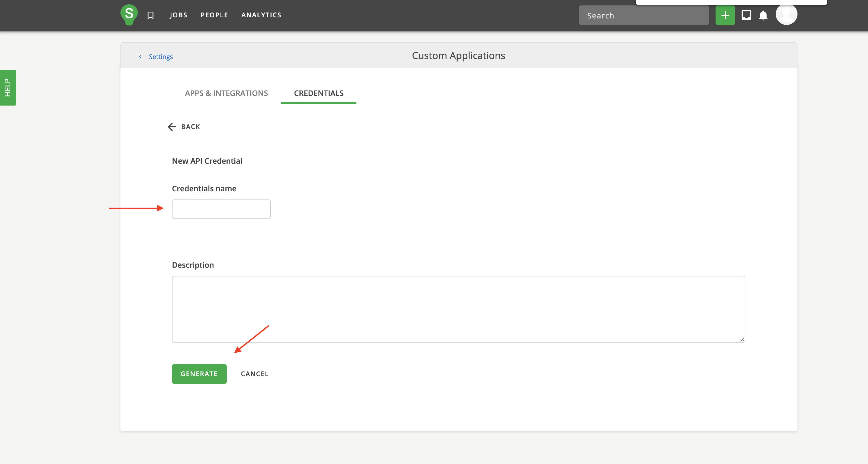Open the green HELP side tab

8,88
